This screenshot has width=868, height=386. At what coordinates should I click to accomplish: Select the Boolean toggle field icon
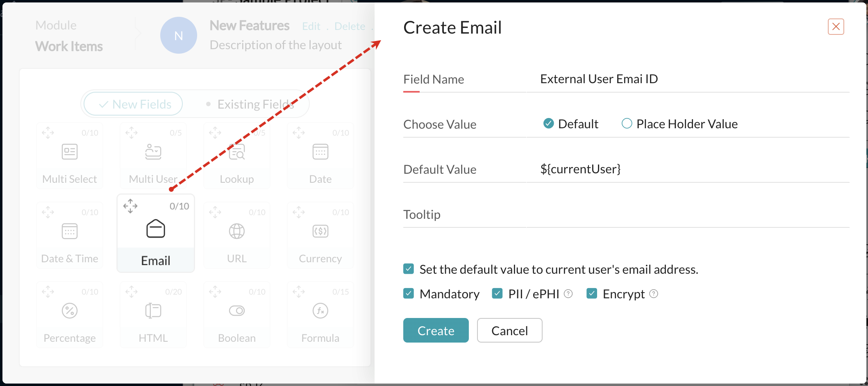coord(237,311)
